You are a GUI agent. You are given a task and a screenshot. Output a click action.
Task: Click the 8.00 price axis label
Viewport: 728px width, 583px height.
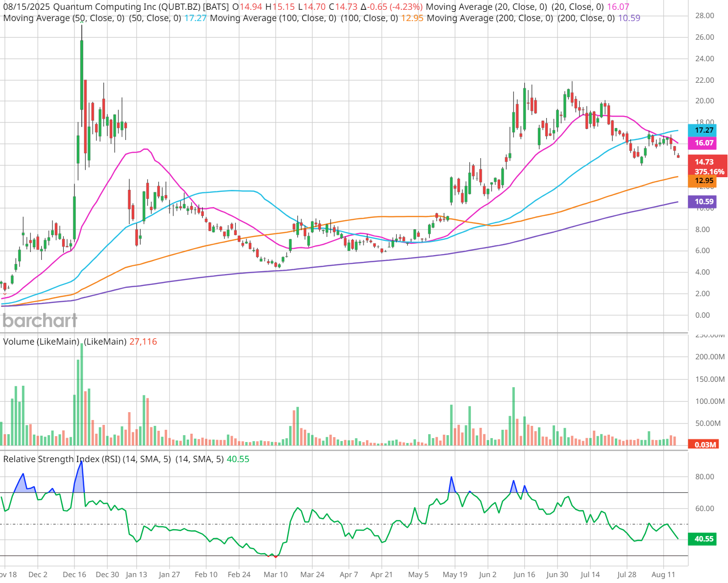(703, 230)
